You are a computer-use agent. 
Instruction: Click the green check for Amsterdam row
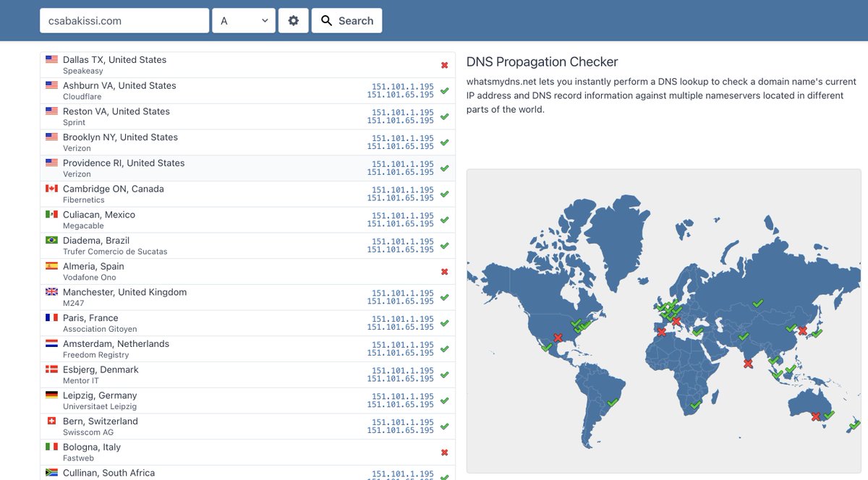444,349
